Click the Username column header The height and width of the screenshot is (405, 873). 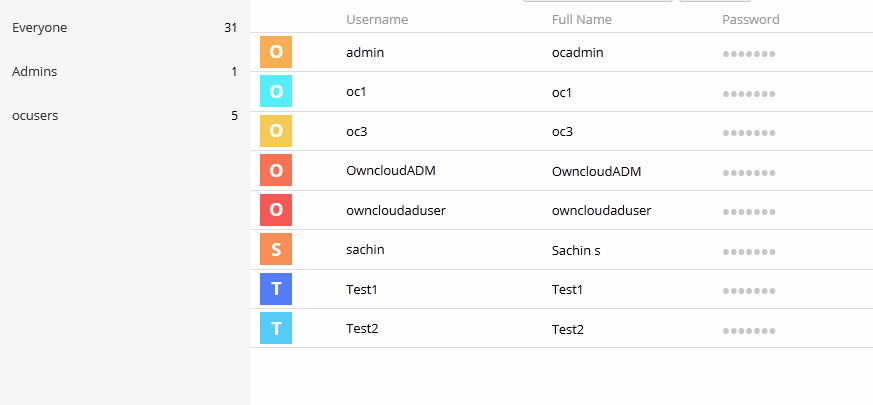pyautogui.click(x=377, y=19)
